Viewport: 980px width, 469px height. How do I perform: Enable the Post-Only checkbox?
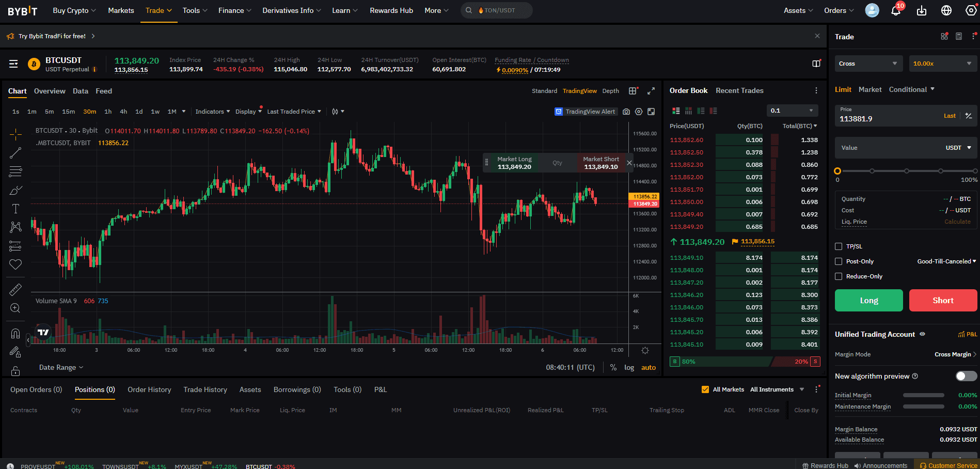pos(839,261)
